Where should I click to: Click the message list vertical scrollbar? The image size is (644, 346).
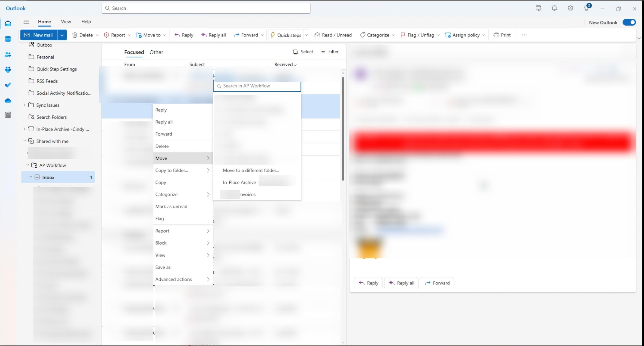coord(343,128)
